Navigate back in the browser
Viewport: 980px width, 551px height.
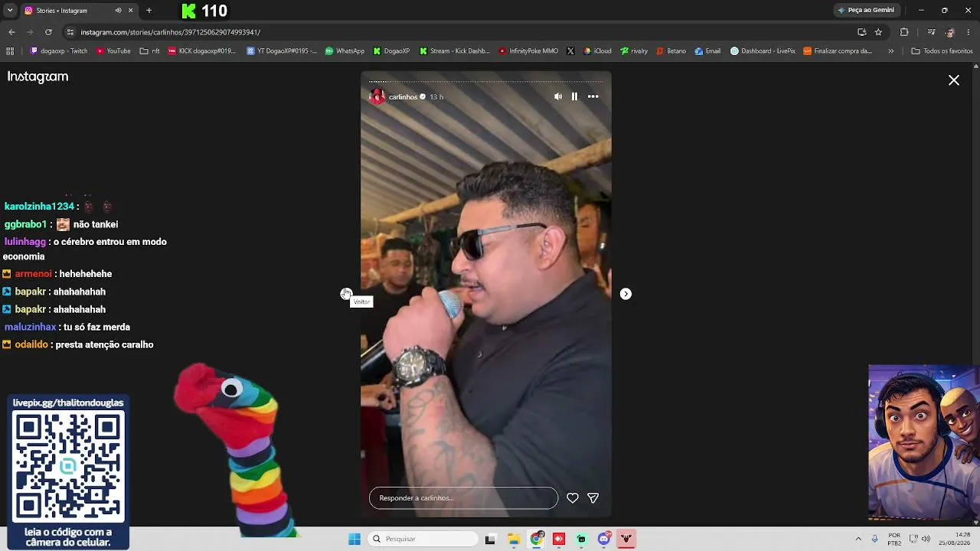pyautogui.click(x=11, y=32)
